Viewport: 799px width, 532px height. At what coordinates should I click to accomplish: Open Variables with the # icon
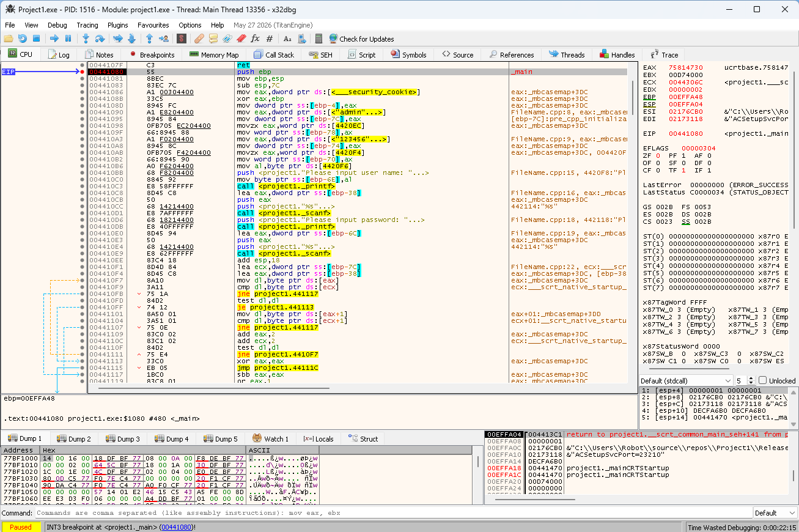coord(269,39)
